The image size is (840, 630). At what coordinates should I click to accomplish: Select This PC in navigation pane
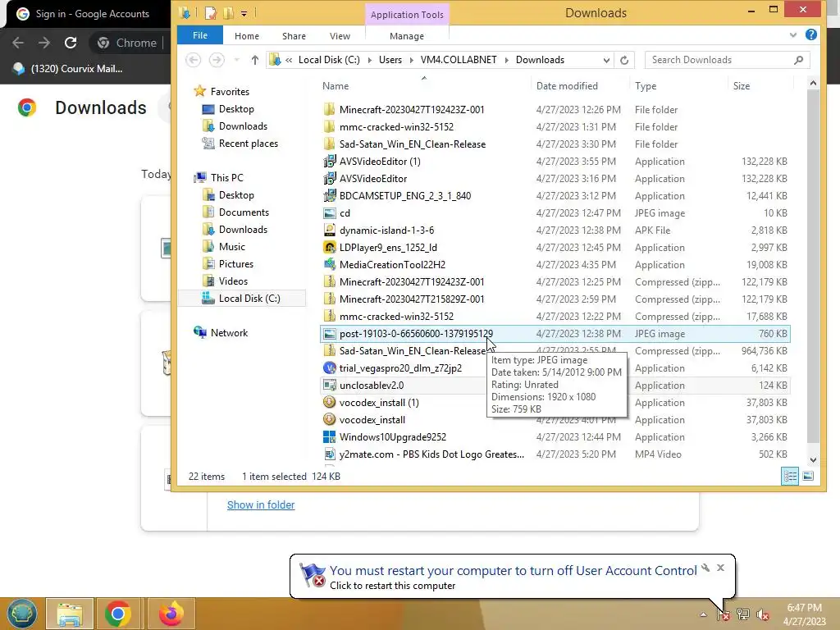[226, 178]
